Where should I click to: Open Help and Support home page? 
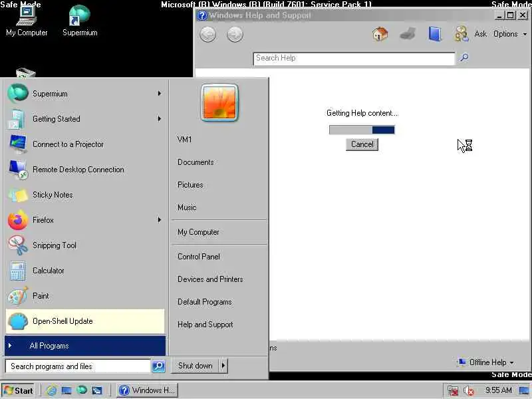point(380,34)
